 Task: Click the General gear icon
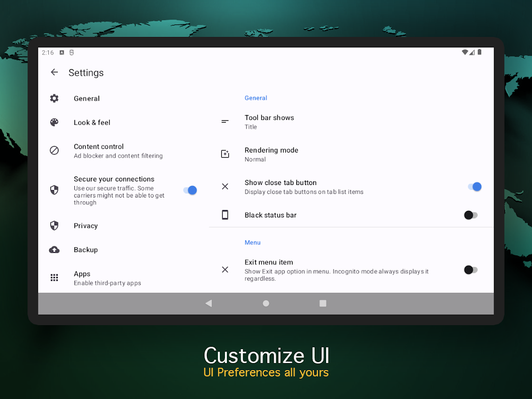click(x=54, y=98)
